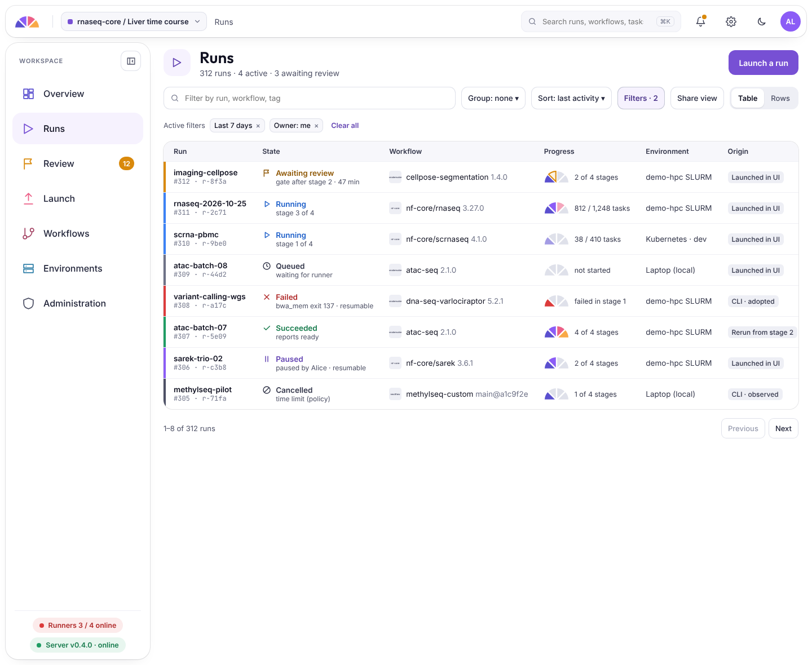Open the AL user avatar menu
Image resolution: width=812 pixels, height=665 pixels.
pyautogui.click(x=791, y=21)
